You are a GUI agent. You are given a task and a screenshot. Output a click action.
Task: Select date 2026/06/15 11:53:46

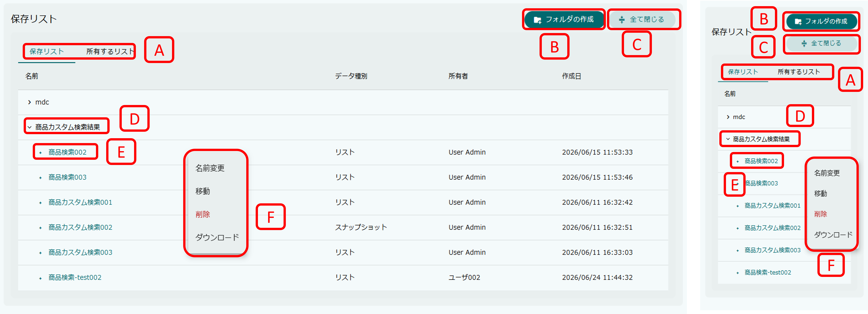pyautogui.click(x=597, y=177)
